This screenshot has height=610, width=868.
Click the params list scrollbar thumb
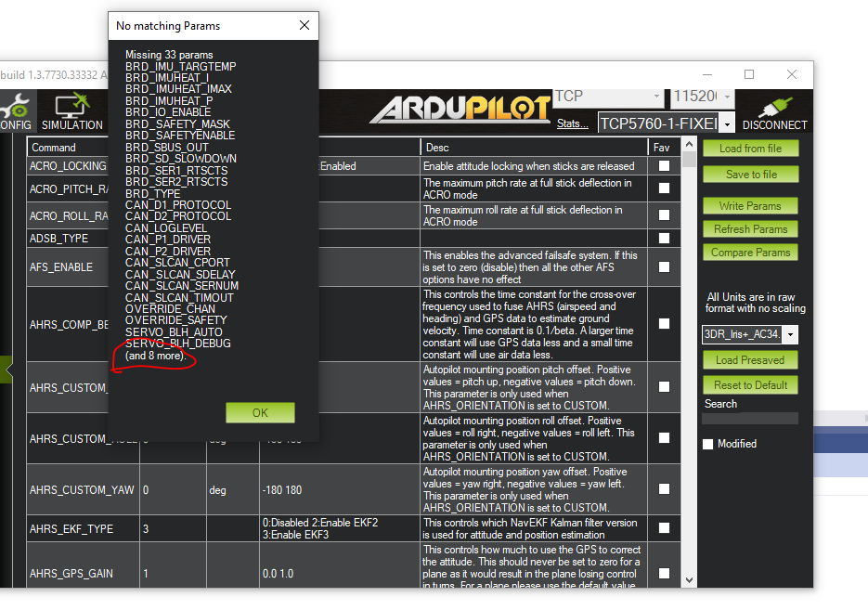[689, 160]
